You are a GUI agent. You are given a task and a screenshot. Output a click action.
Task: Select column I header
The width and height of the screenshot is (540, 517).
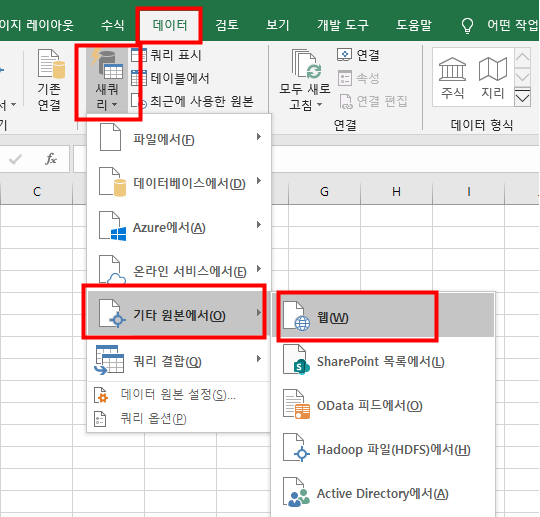click(x=468, y=192)
